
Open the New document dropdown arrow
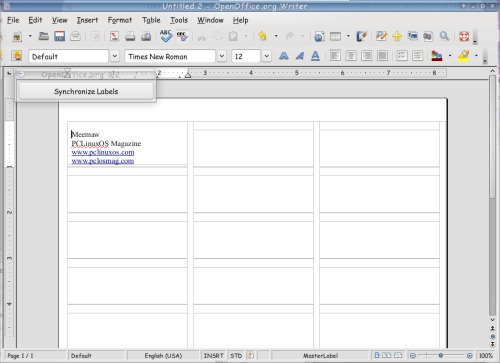pos(30,36)
